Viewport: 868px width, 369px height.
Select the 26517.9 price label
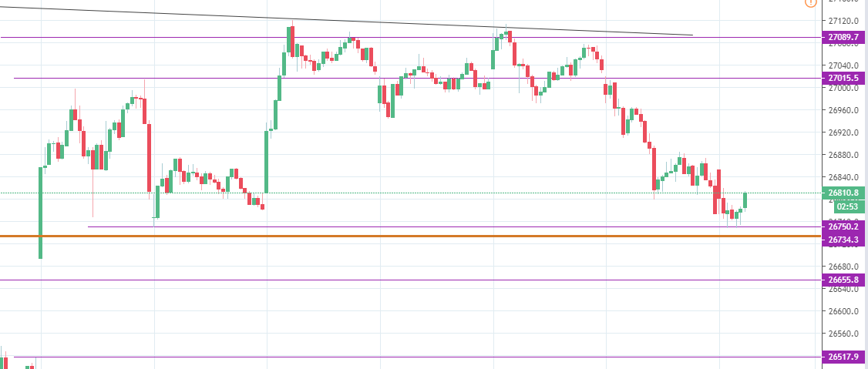843,357
